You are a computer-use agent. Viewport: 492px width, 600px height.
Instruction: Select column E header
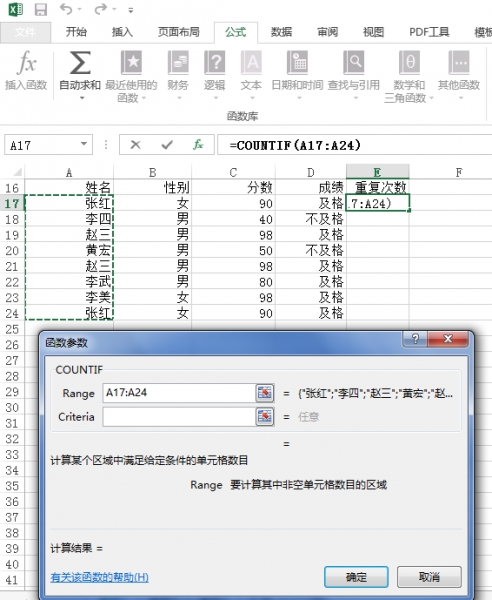tap(377, 173)
